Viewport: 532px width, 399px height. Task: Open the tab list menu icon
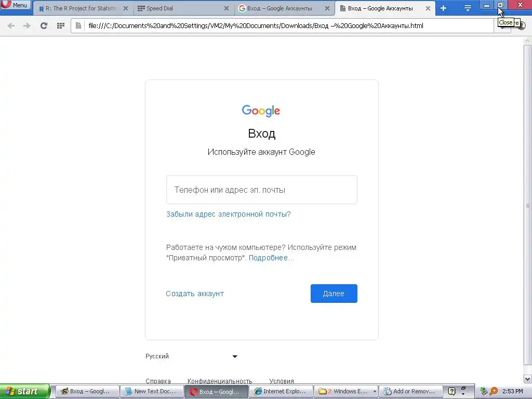468,8
